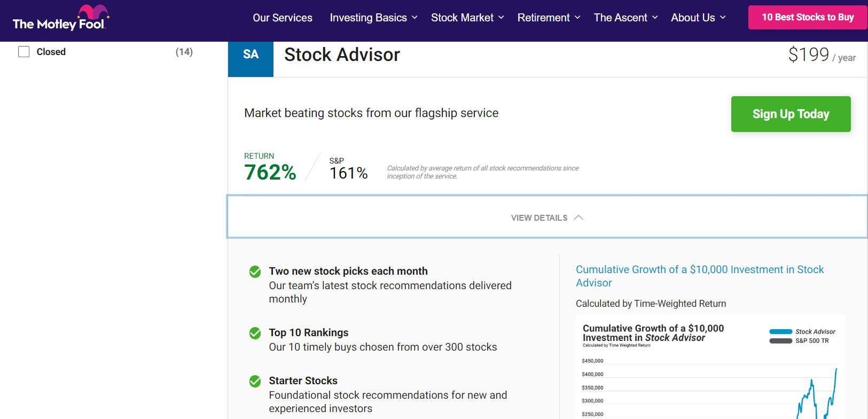Click "Our 10 timely buys chosen from over 300 stocks"

383,347
